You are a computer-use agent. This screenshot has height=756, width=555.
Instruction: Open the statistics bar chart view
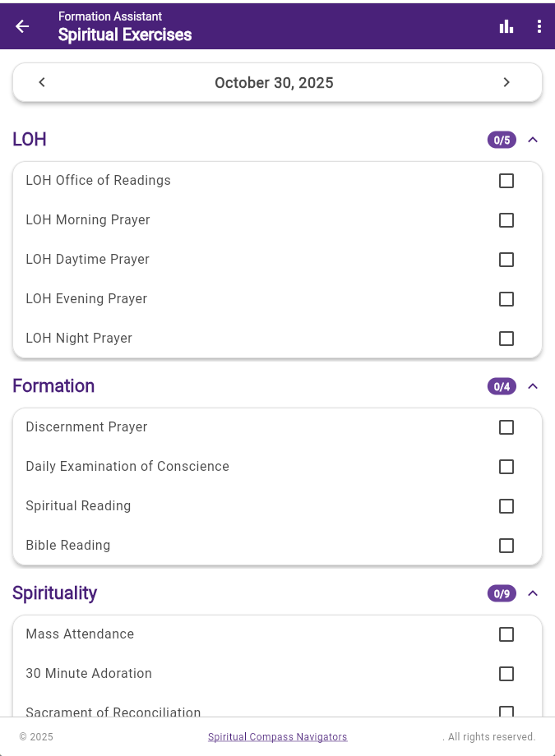tap(506, 25)
